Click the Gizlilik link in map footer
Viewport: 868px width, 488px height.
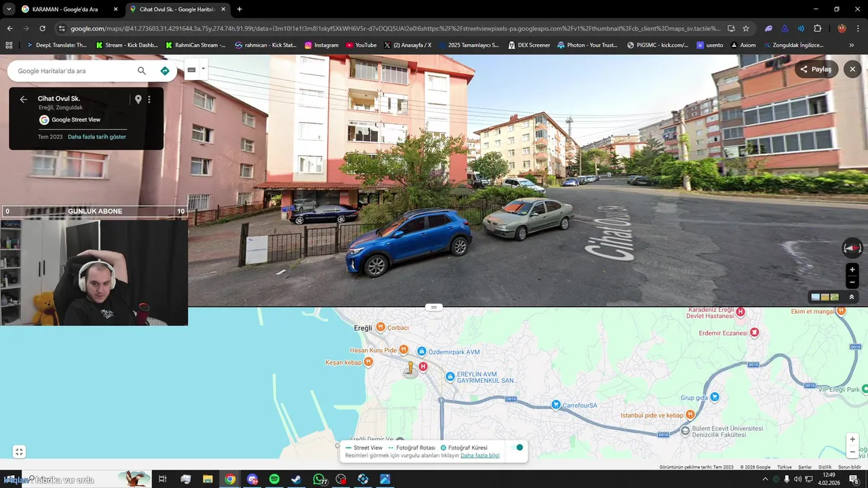coord(825,467)
